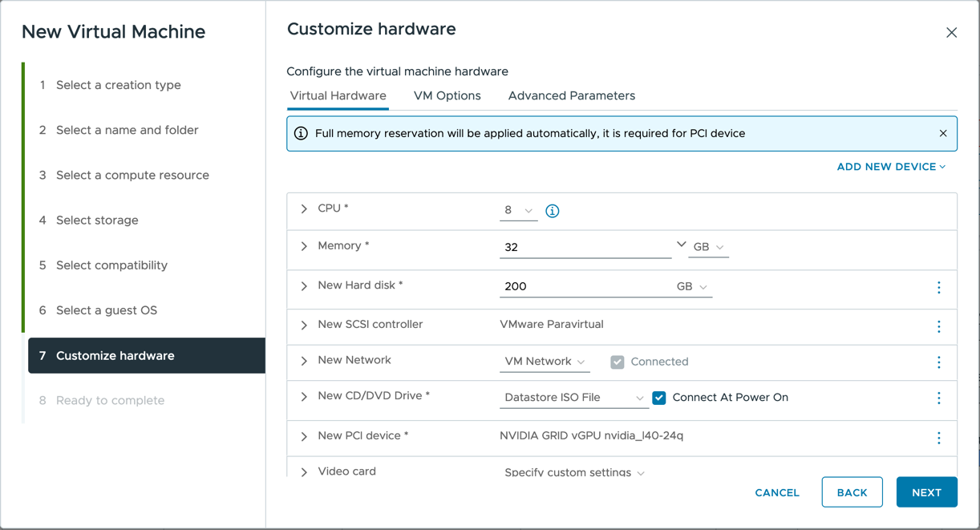The image size is (980, 530).
Task: Open New SCSI controller options menu
Action: tap(938, 326)
